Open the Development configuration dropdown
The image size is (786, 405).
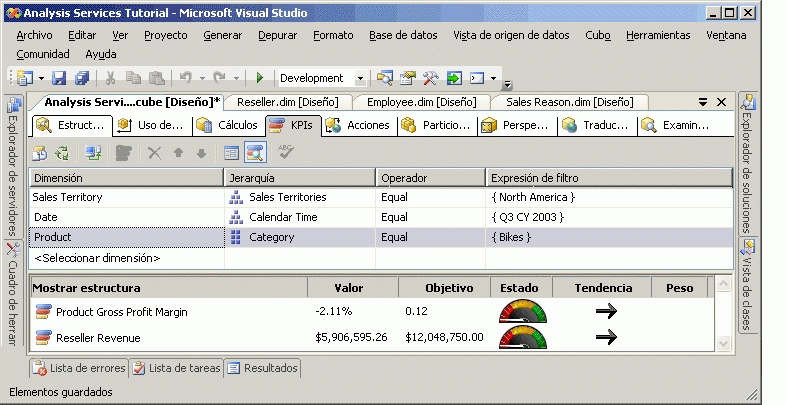click(x=360, y=78)
